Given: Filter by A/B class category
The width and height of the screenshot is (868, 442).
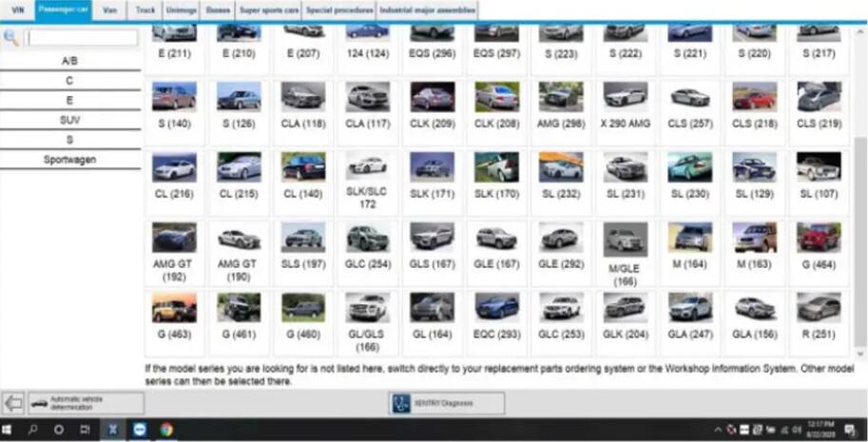Looking at the screenshot, I should 69,61.
